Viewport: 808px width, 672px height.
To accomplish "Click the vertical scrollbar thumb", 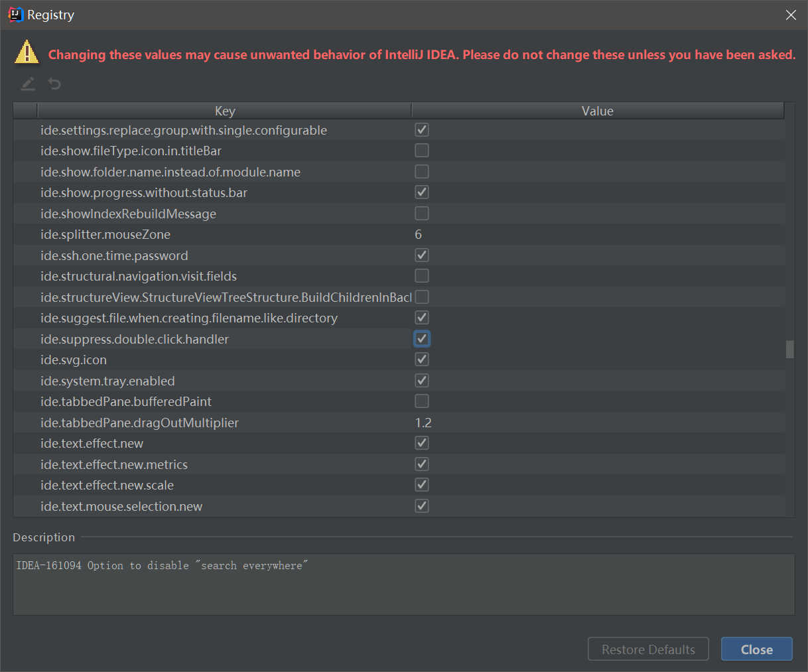I will coord(789,349).
